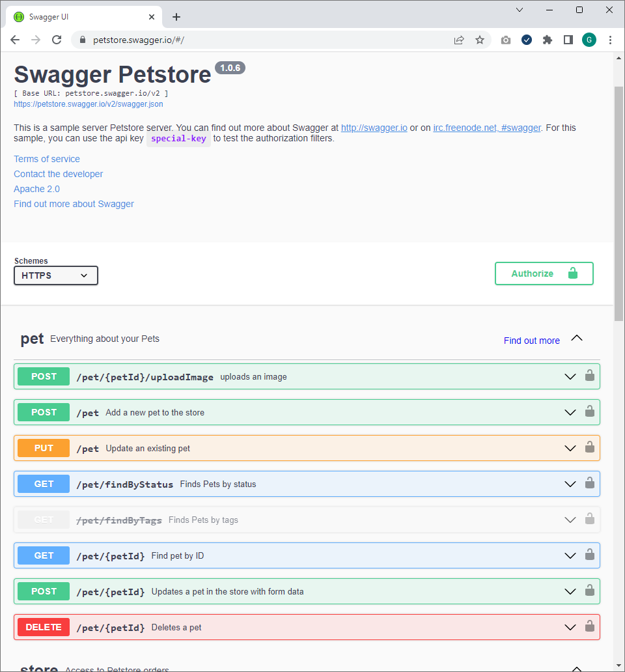Click Find out more about Swagger link
Viewport: 625px width, 672px height.
(x=74, y=204)
